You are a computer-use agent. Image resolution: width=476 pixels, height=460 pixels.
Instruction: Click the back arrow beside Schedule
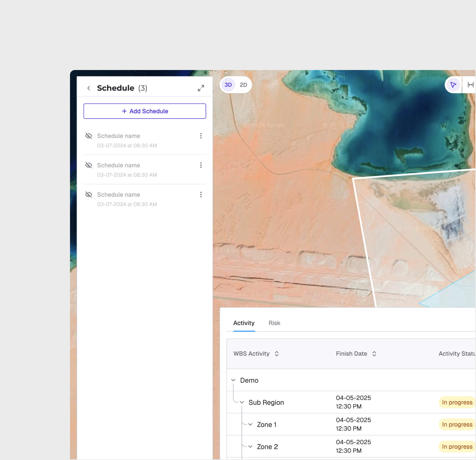89,88
